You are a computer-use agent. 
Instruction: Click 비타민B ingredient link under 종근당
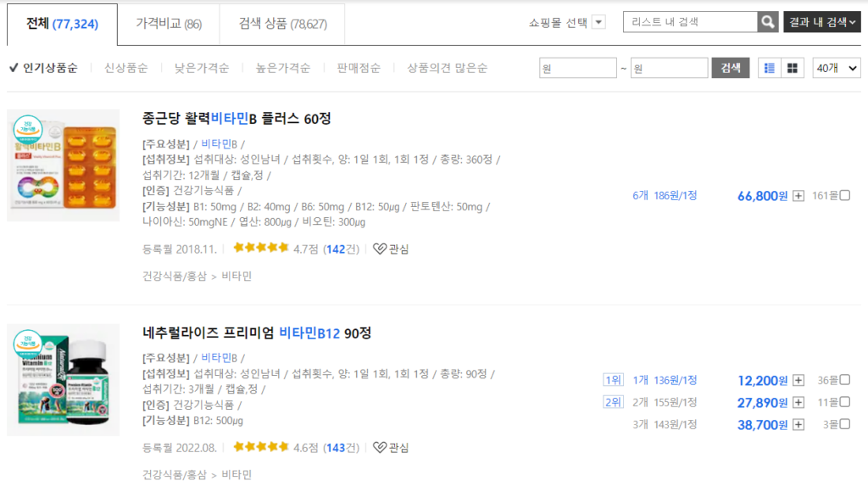[x=219, y=144]
